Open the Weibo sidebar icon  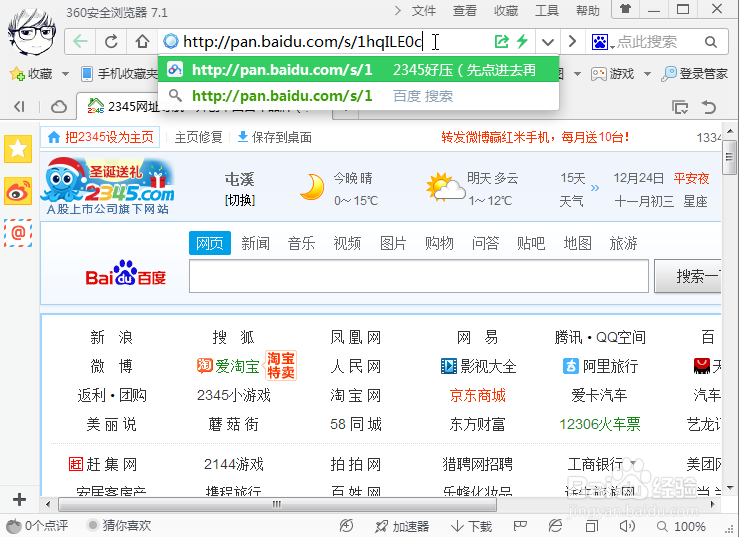tap(18, 191)
